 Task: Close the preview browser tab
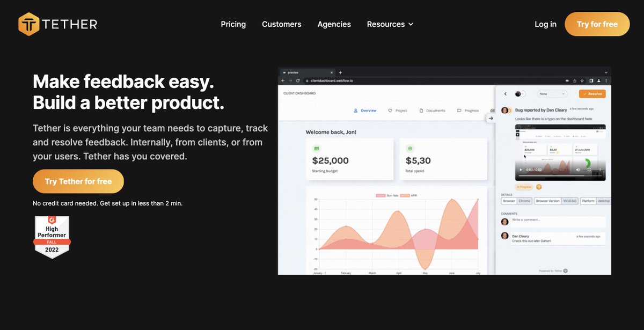point(332,72)
